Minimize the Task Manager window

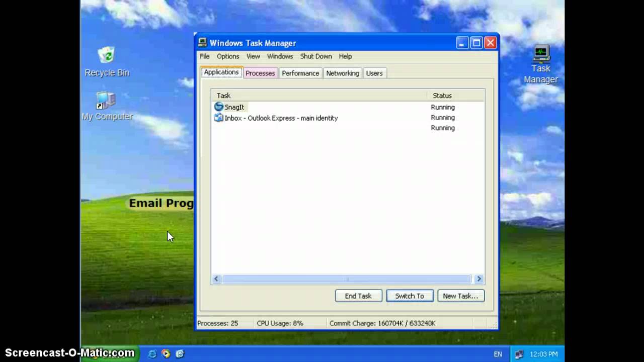[462, 43]
